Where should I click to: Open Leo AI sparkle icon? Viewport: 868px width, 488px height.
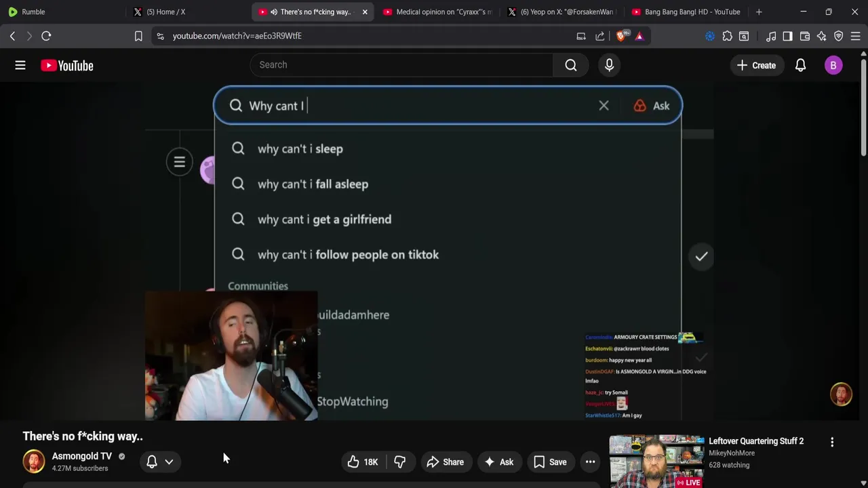coord(822,36)
